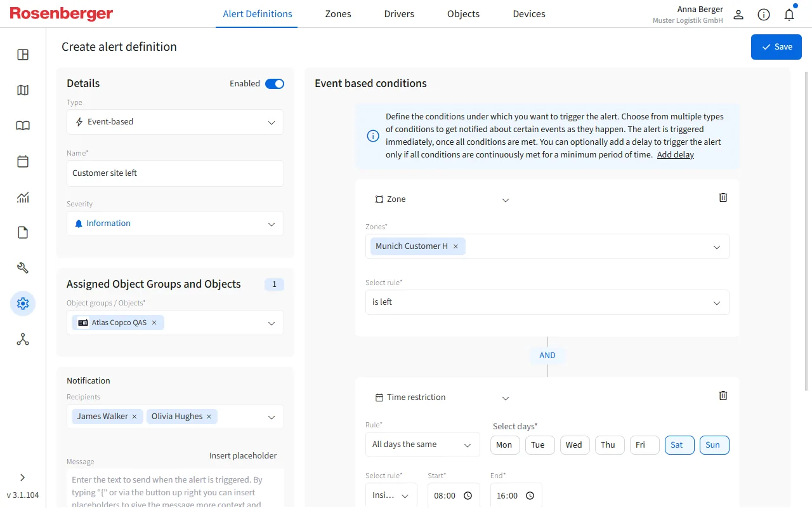Viewport: 812px width, 508px height.
Task: Switch to Alert Definitions tab
Action: click(258, 14)
